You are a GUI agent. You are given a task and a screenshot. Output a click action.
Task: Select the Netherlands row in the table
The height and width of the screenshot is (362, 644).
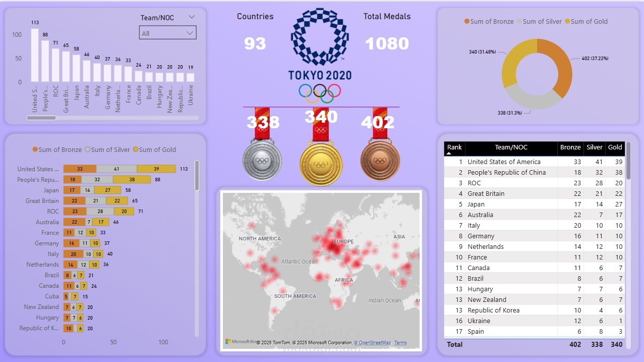point(534,246)
